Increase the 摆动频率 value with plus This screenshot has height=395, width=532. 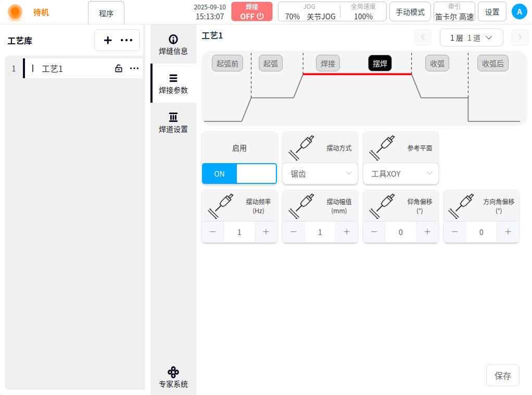coord(266,232)
